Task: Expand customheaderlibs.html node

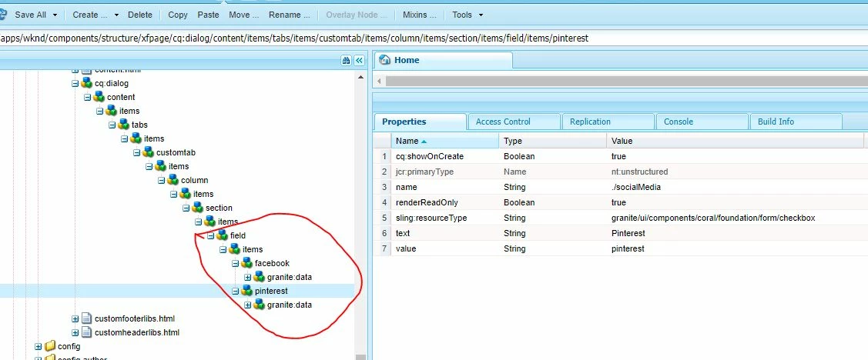Action: point(75,332)
